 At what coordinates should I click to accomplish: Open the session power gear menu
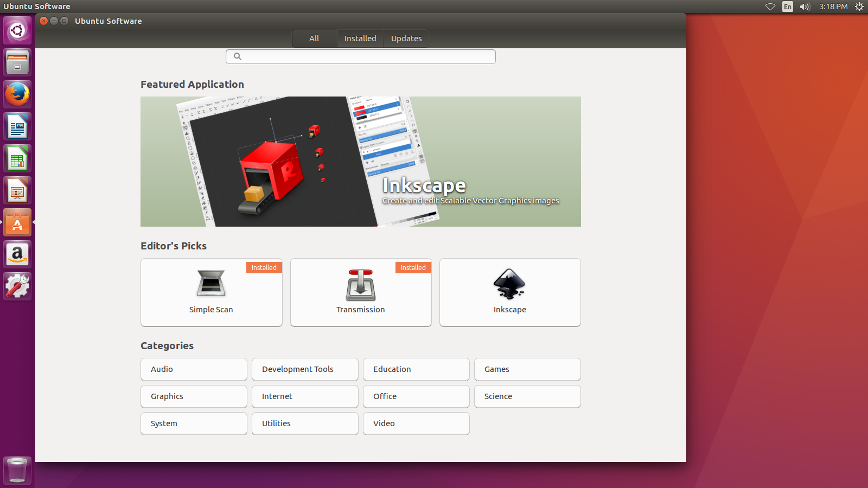click(859, 7)
